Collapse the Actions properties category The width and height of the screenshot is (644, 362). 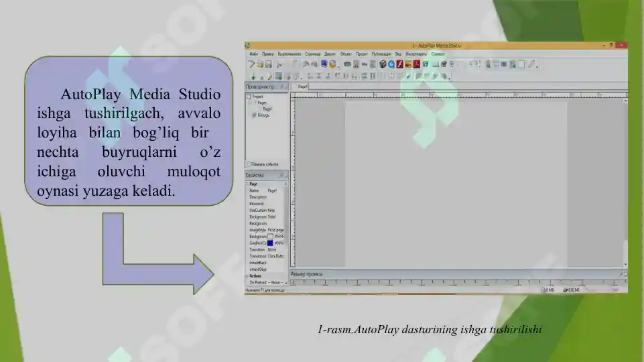click(x=247, y=276)
